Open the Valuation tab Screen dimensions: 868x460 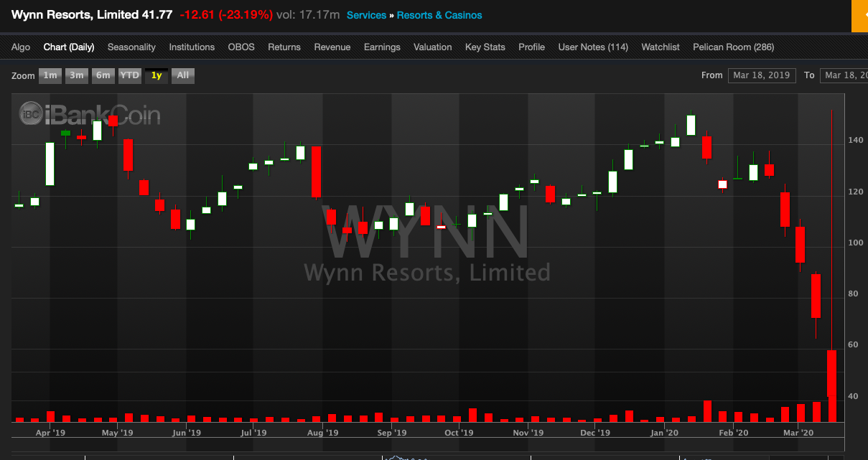(433, 47)
